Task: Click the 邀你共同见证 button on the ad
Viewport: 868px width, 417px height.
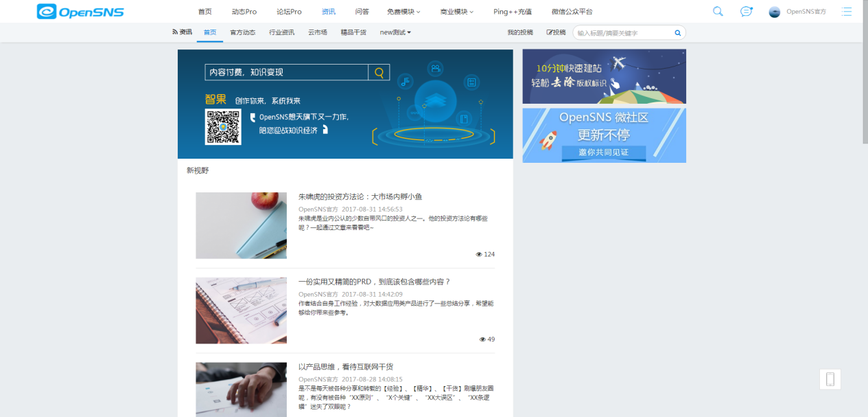Action: point(604,153)
